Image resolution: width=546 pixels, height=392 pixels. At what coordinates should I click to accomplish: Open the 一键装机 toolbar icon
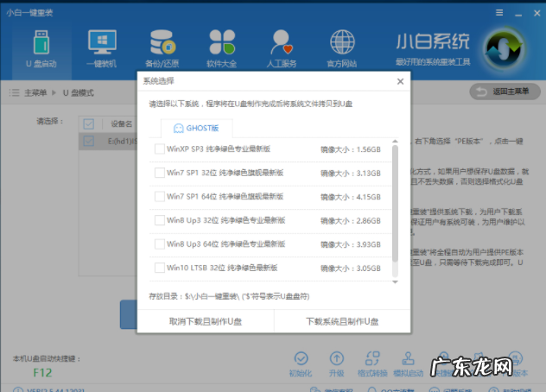pyautogui.click(x=102, y=48)
